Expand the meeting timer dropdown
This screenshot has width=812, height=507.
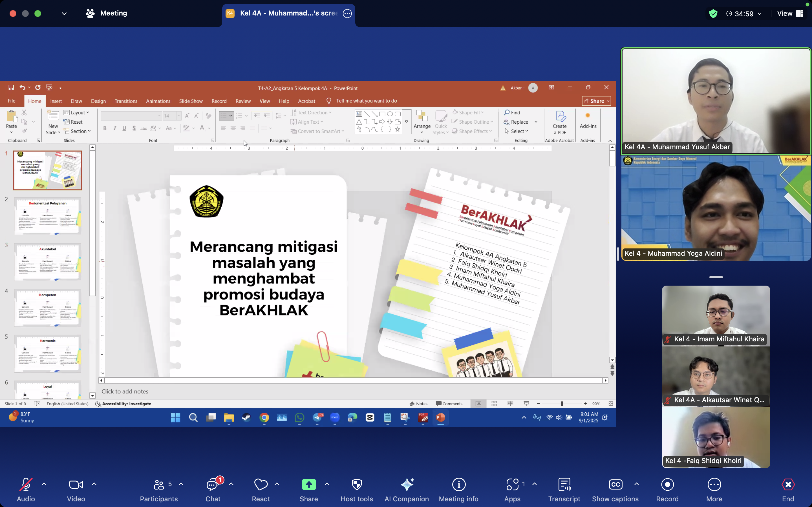click(x=759, y=14)
